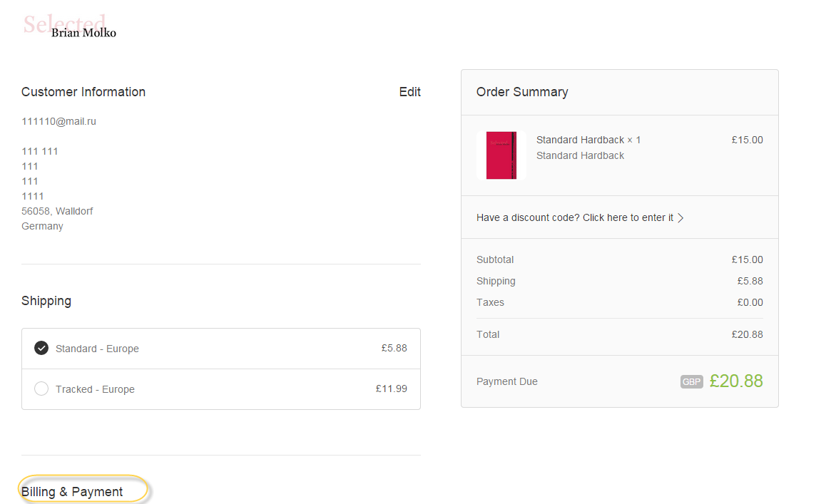Click the 111110@mail.ru email address
Viewport: 836px width, 504px height.
[58, 121]
